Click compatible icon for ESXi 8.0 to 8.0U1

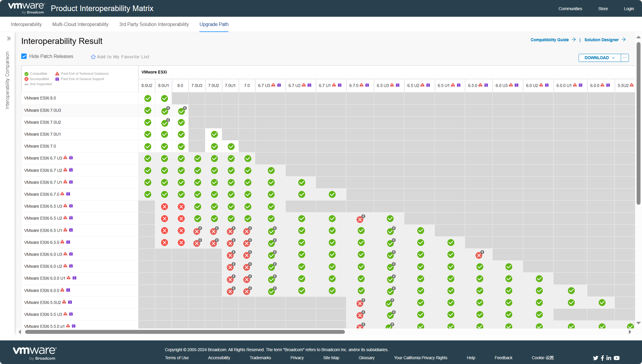(x=164, y=98)
